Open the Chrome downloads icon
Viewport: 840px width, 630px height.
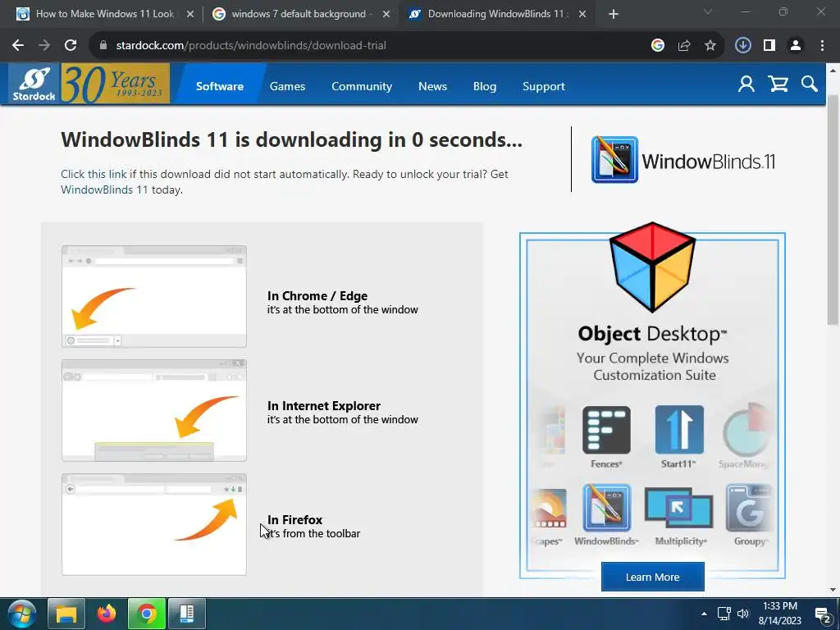coord(743,46)
